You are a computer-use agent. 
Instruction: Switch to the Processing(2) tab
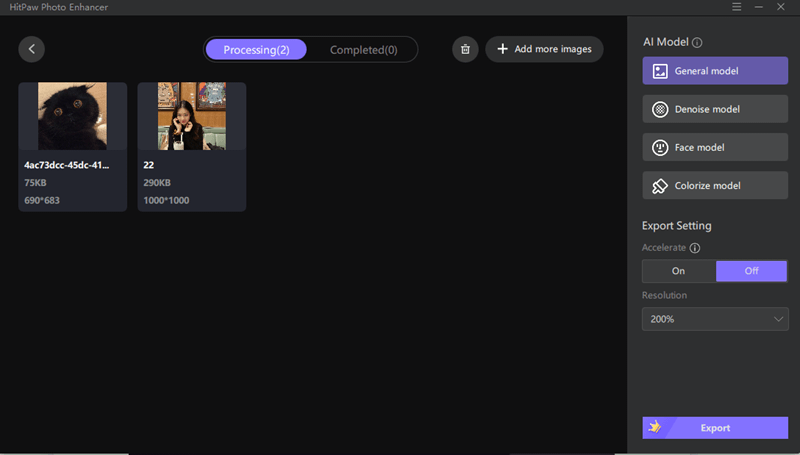[x=256, y=49]
